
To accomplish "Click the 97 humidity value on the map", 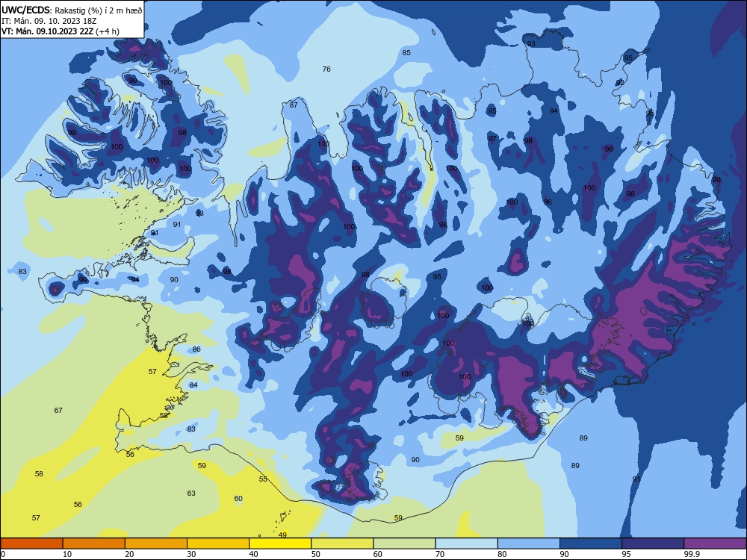I will (492, 139).
